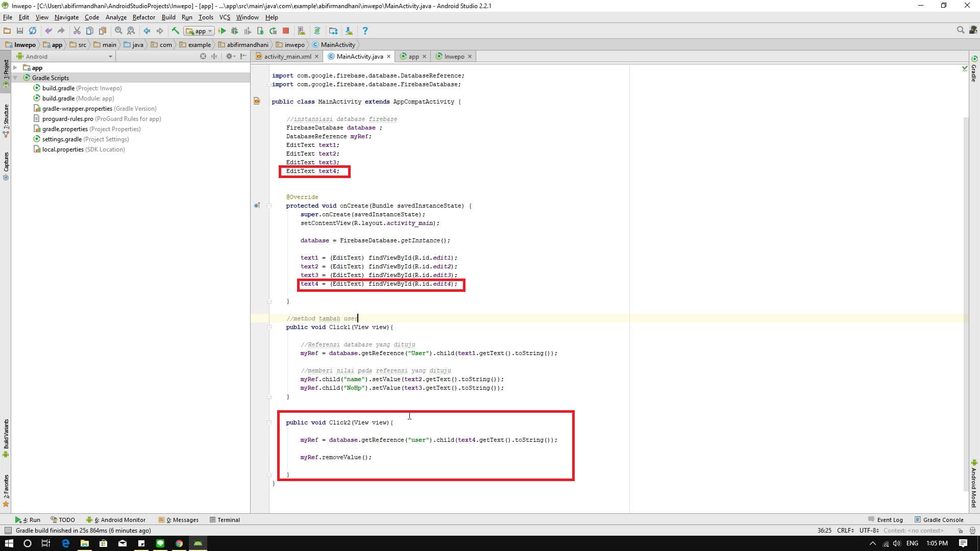The width and height of the screenshot is (980, 551).
Task: Open the Gradle Console button
Action: click(939, 519)
